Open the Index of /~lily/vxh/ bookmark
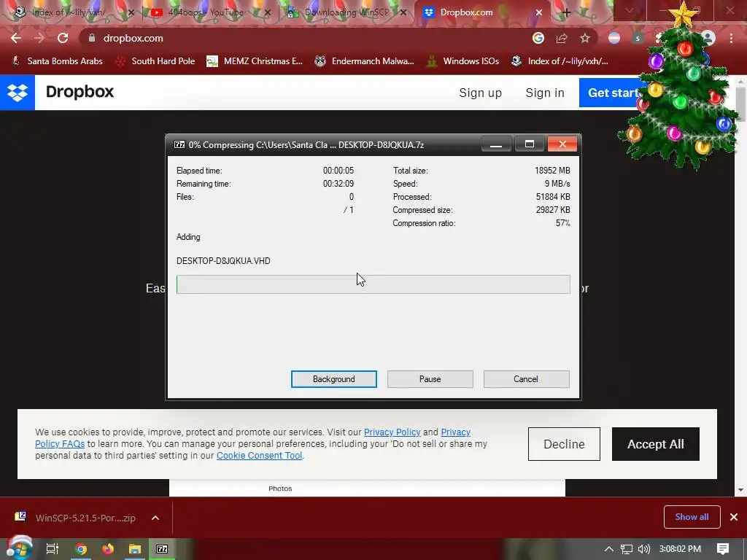The width and height of the screenshot is (747, 560). [560, 61]
